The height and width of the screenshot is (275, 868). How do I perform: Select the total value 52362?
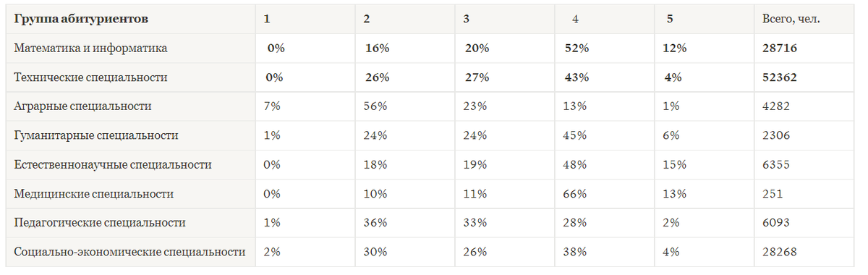(780, 77)
